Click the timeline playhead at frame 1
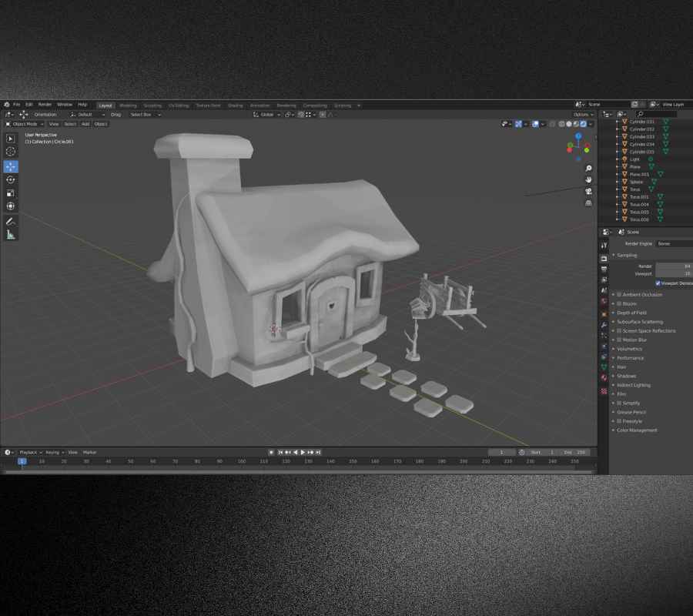Screen dimensions: 693x616 point(22,461)
